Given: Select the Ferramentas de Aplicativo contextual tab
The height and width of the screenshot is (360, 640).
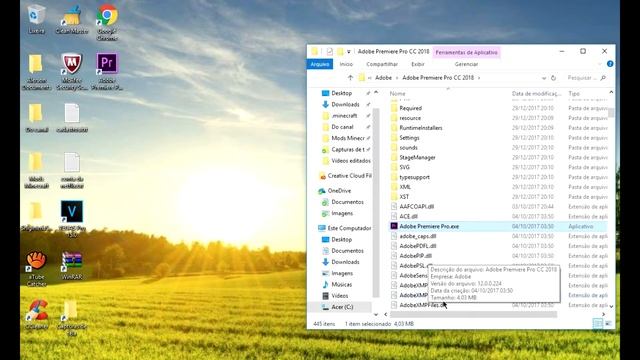Looking at the screenshot, I should pyautogui.click(x=466, y=52).
